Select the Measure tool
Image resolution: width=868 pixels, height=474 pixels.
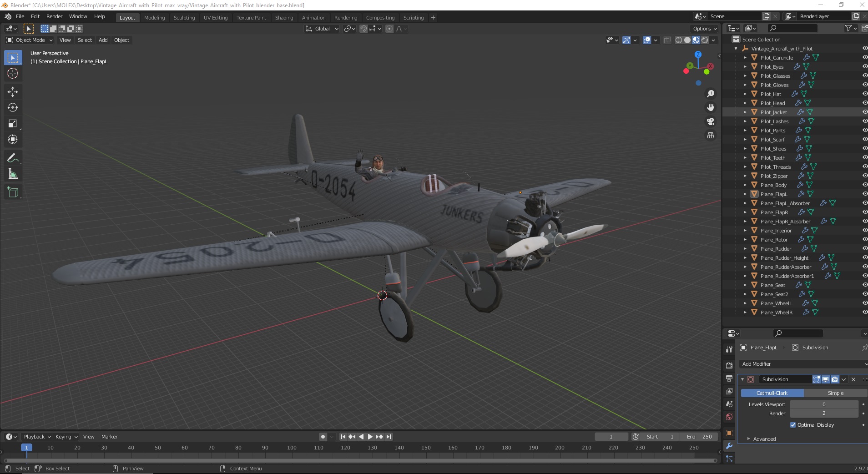coord(13,174)
